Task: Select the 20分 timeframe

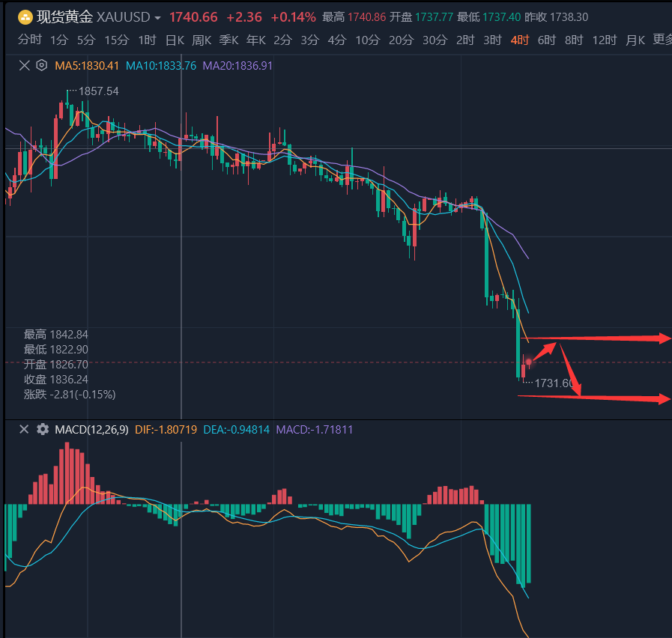Action: coord(401,40)
